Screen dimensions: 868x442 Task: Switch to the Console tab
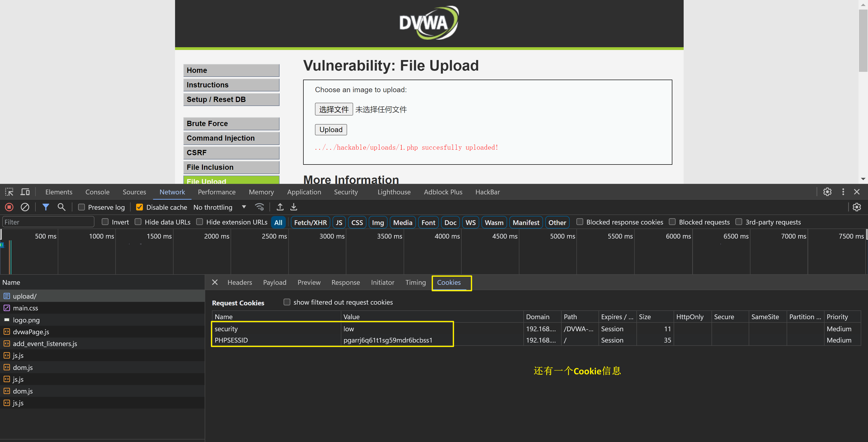97,192
